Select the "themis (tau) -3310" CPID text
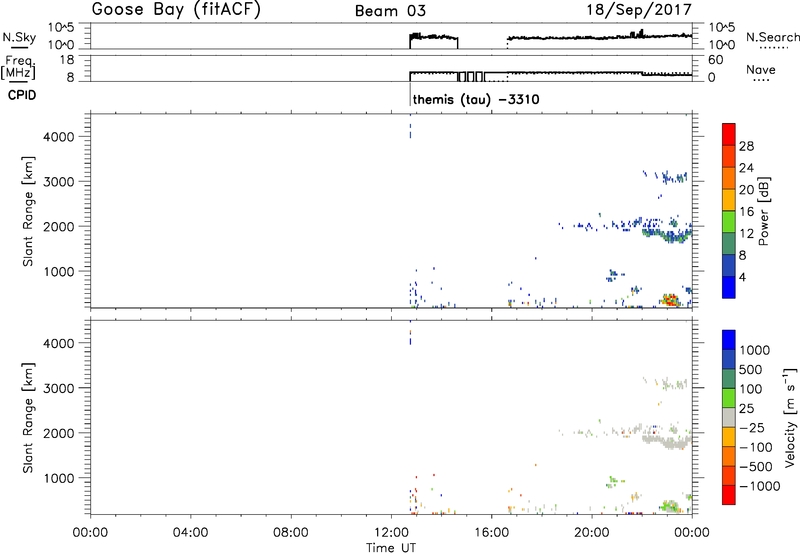 (x=476, y=99)
